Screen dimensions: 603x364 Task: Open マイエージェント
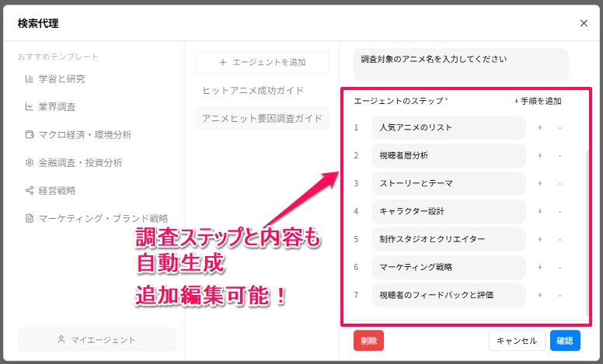pos(96,339)
